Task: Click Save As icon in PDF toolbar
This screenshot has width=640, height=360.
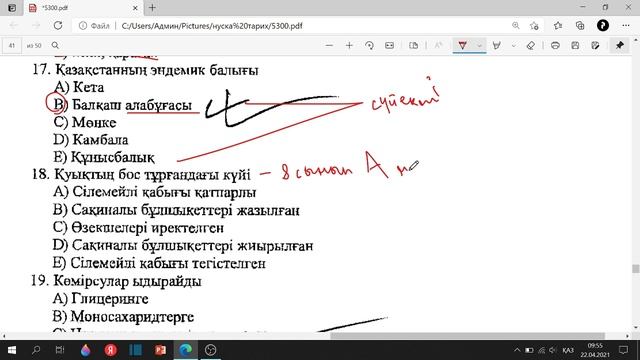Action: (x=596, y=45)
